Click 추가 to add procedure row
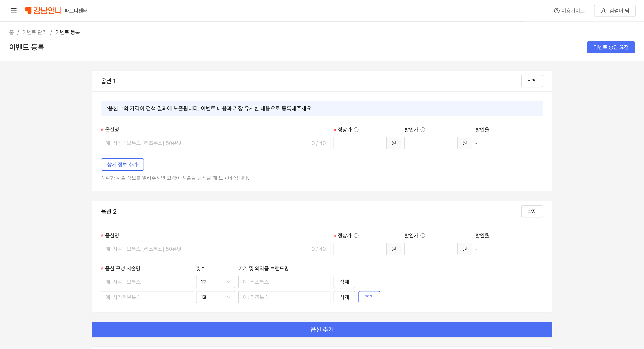The height and width of the screenshot is (349, 644). [x=369, y=297]
